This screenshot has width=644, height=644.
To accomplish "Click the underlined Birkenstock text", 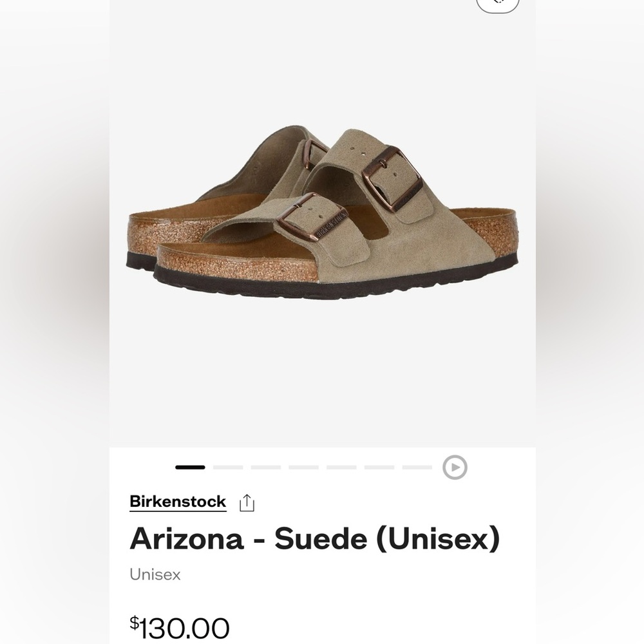I will (178, 502).
